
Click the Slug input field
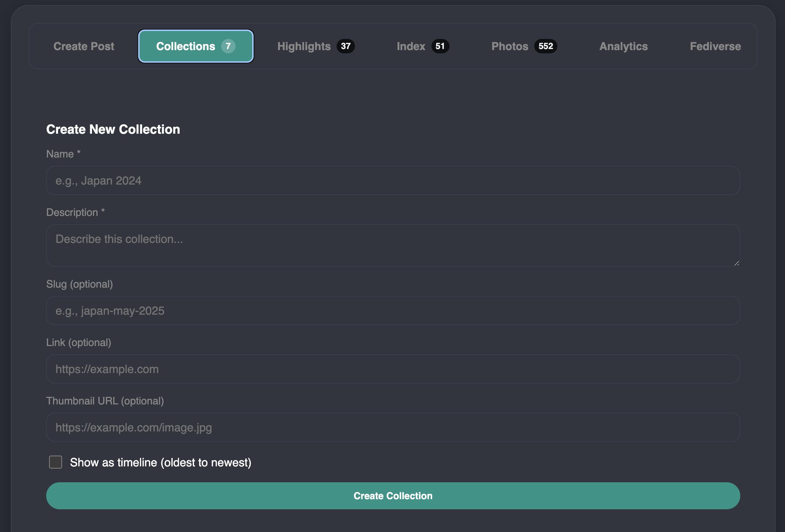[x=393, y=311]
